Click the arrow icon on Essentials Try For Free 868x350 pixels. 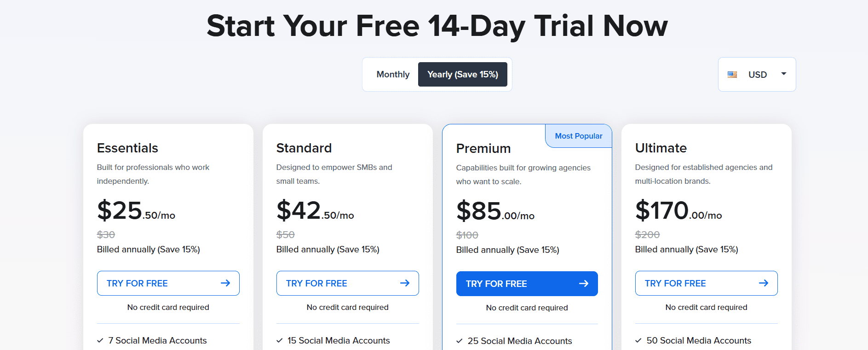226,283
